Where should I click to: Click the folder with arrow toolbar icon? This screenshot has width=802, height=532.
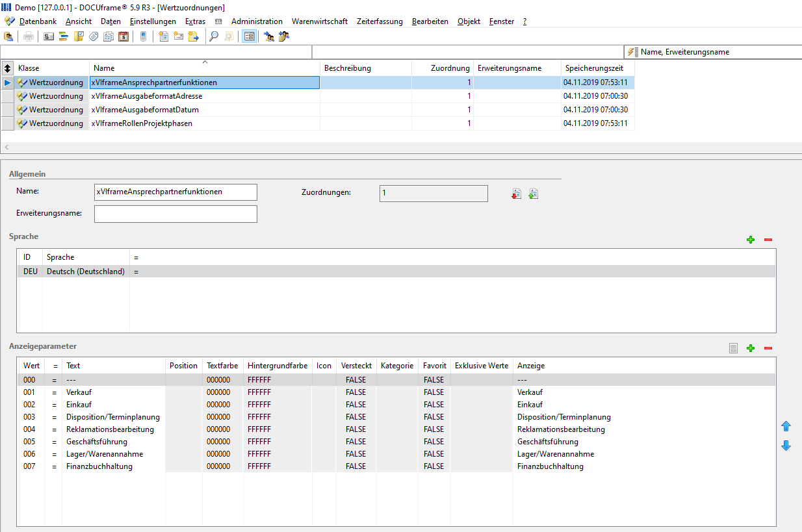pyautogui.click(x=194, y=36)
